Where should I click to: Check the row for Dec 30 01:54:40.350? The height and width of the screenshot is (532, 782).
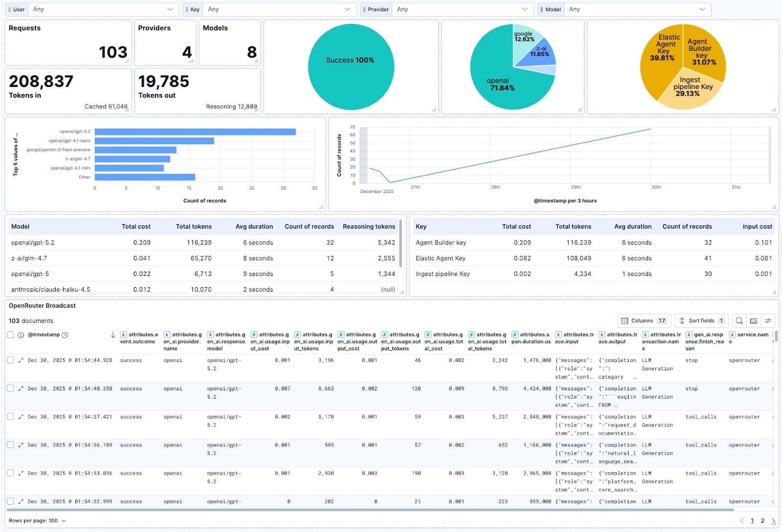pyautogui.click(x=11, y=388)
